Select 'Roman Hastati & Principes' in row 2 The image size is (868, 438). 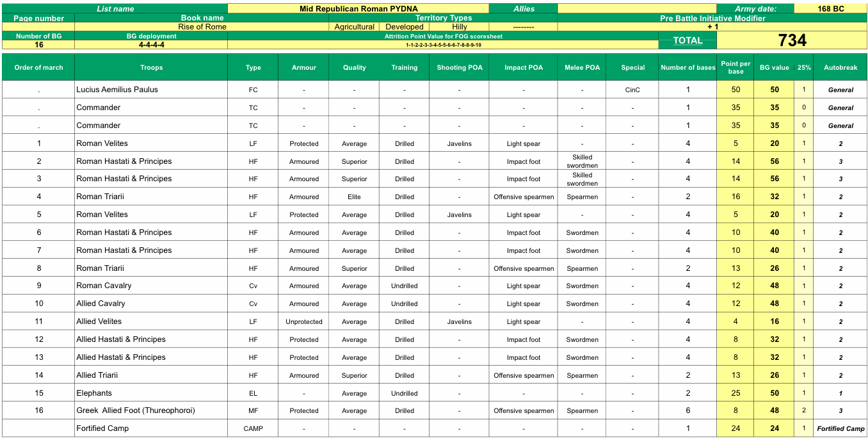(151, 161)
